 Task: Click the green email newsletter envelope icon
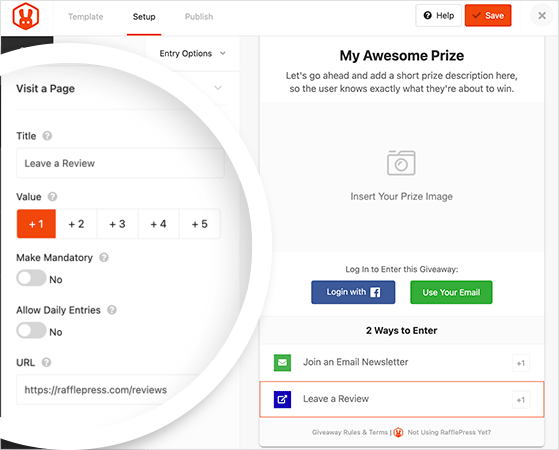[282, 363]
